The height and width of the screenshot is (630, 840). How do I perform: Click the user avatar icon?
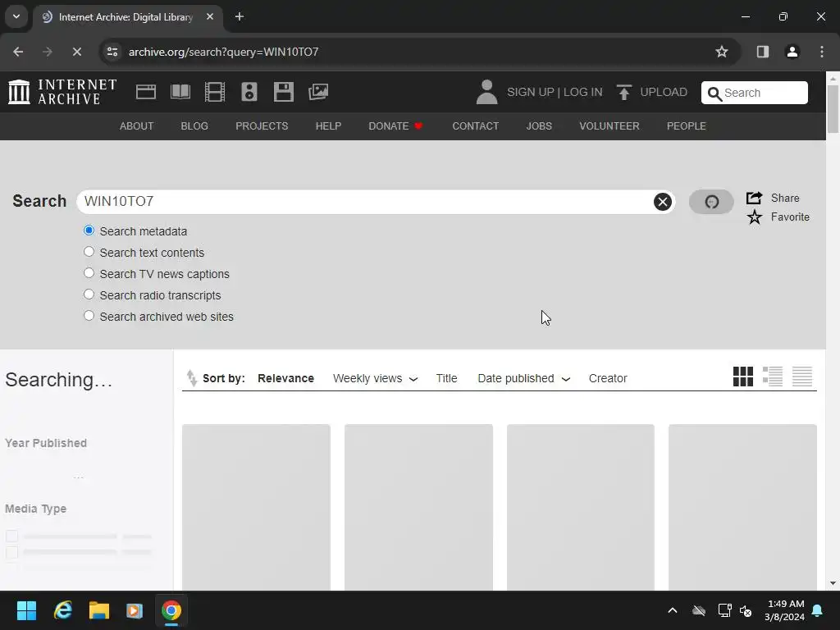pyautogui.click(x=486, y=92)
